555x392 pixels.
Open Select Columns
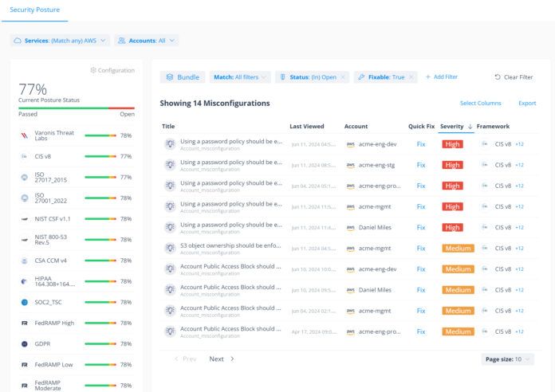pos(480,104)
